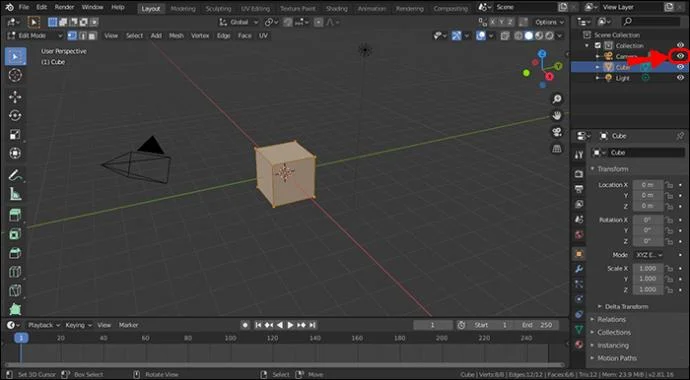Viewport: 690px width, 380px height.
Task: Enable edge select mode
Action: 82,36
